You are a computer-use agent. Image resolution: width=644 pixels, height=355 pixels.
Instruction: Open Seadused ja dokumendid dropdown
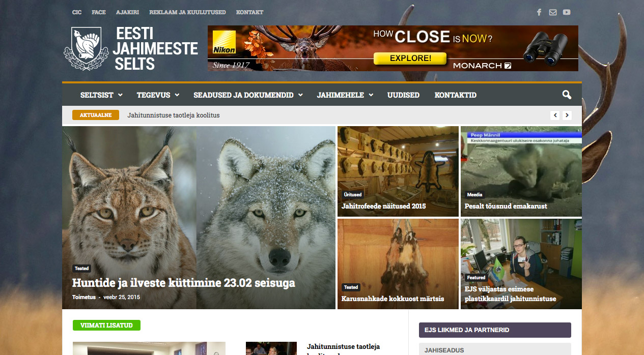pyautogui.click(x=248, y=95)
